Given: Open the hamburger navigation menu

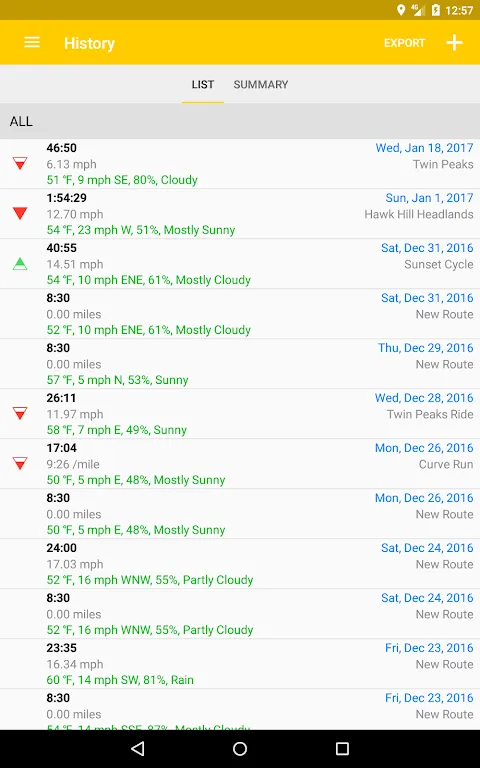Looking at the screenshot, I should [32, 43].
